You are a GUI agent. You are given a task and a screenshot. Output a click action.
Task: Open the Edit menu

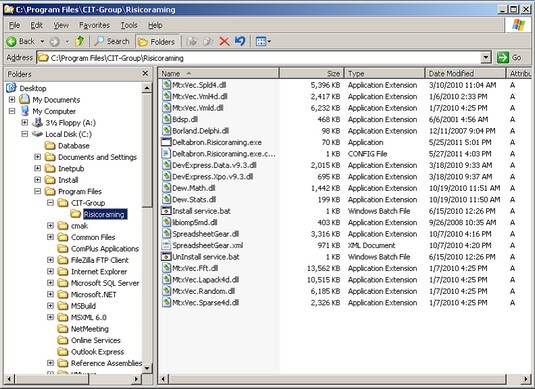37,25
